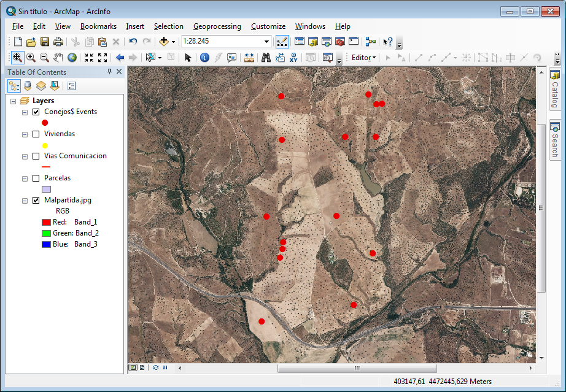Open the Customize menu
This screenshot has width=566, height=392.
[268, 26]
